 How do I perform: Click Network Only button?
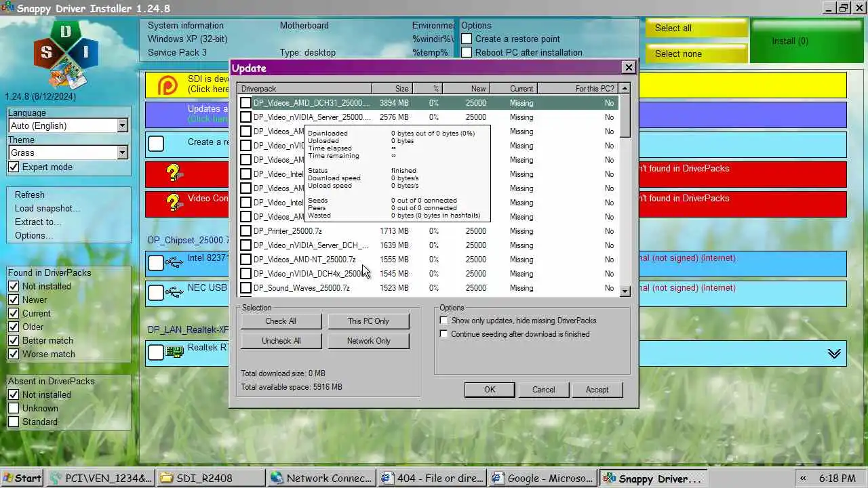coord(368,341)
